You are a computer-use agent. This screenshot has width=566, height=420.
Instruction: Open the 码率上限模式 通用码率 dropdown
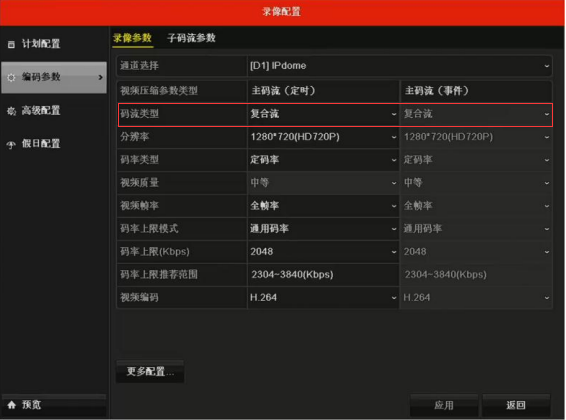click(x=323, y=229)
